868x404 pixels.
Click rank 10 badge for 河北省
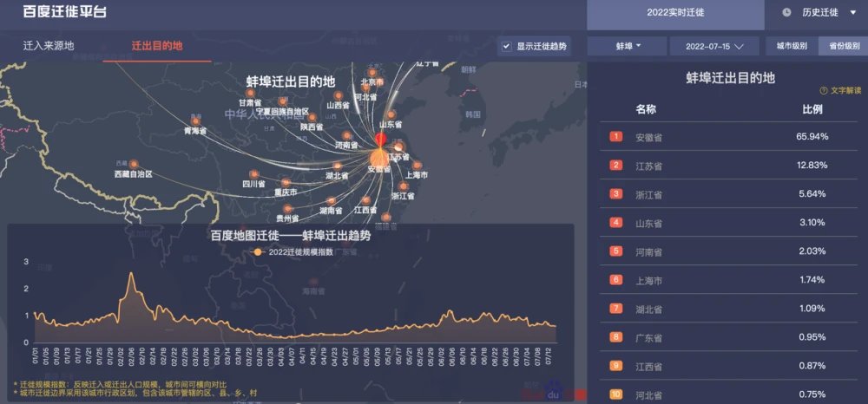point(616,394)
